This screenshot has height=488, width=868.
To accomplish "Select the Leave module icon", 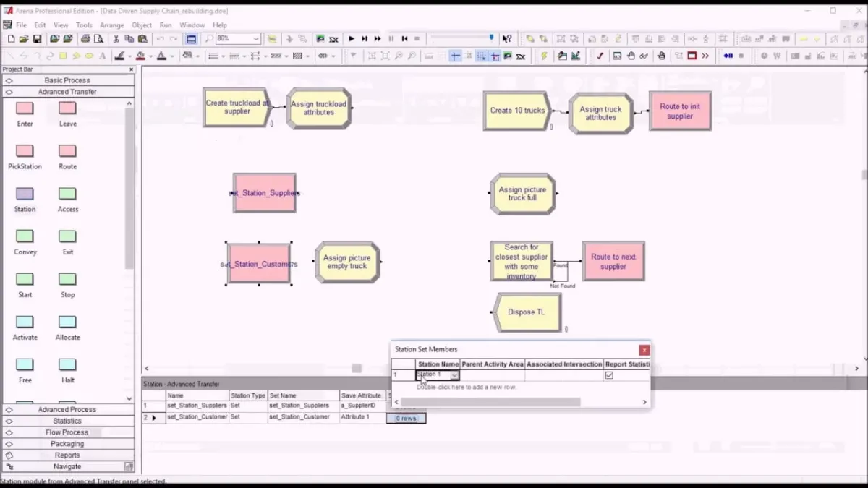I will coord(67,108).
